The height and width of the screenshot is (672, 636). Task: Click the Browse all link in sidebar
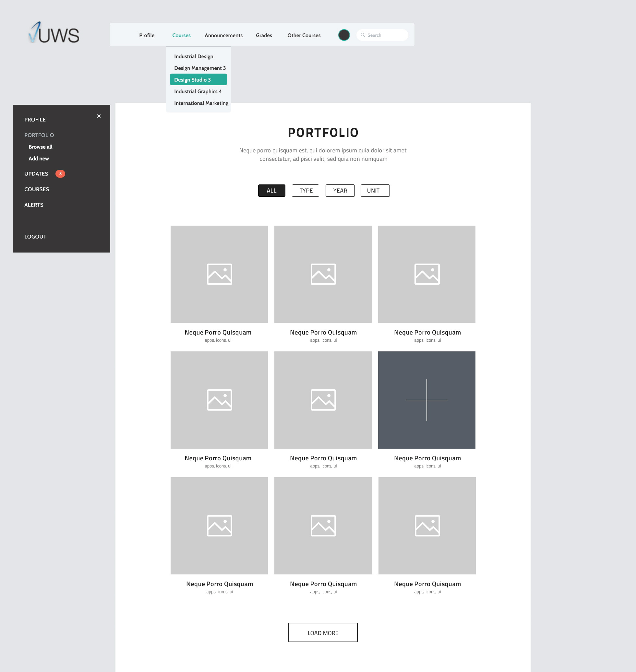[x=40, y=147]
